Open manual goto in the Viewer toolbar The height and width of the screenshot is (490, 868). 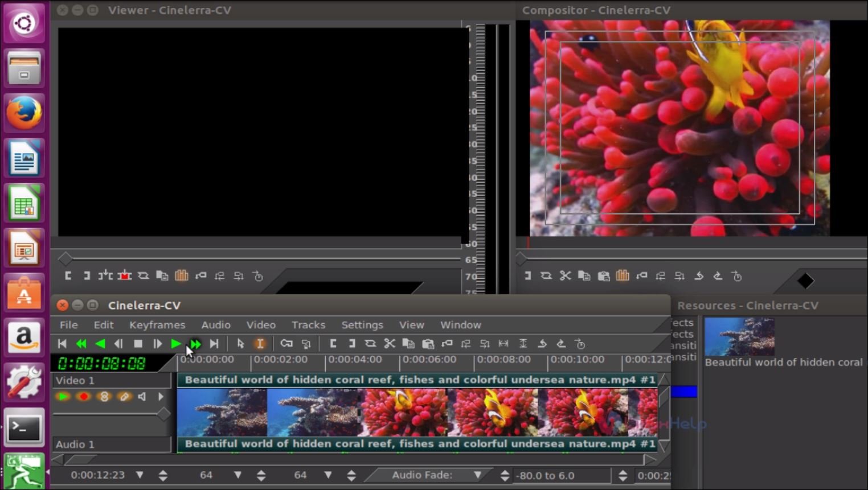click(x=258, y=276)
